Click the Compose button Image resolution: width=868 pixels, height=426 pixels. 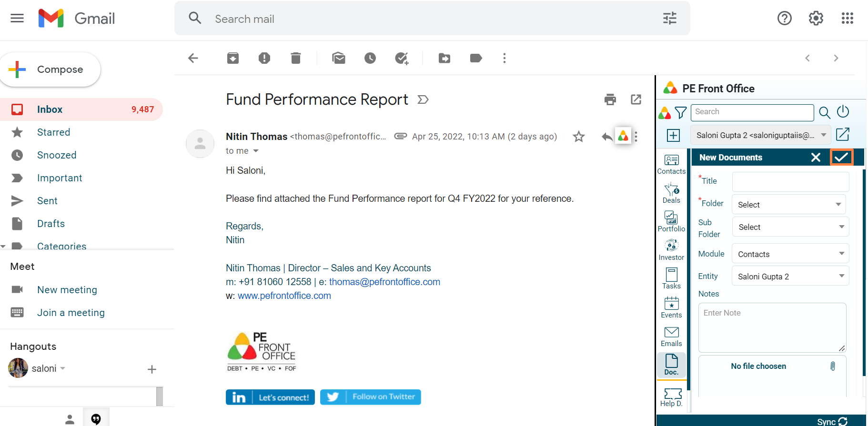(x=50, y=69)
